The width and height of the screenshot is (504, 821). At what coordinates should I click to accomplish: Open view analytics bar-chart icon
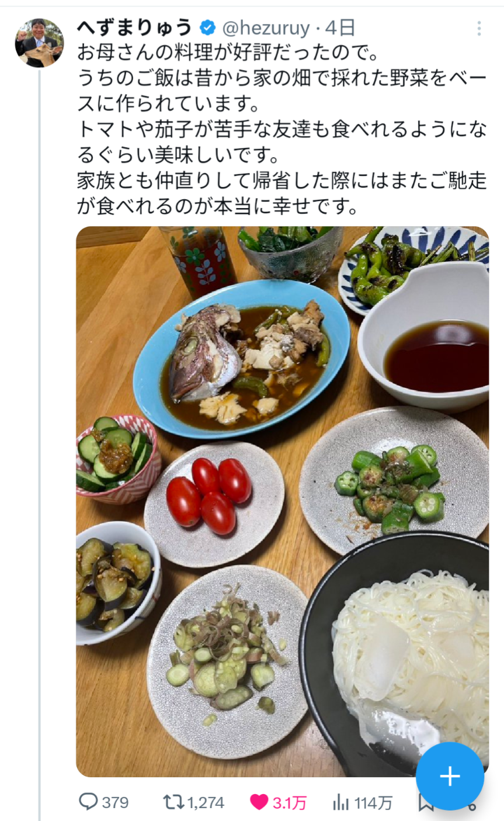(x=340, y=802)
